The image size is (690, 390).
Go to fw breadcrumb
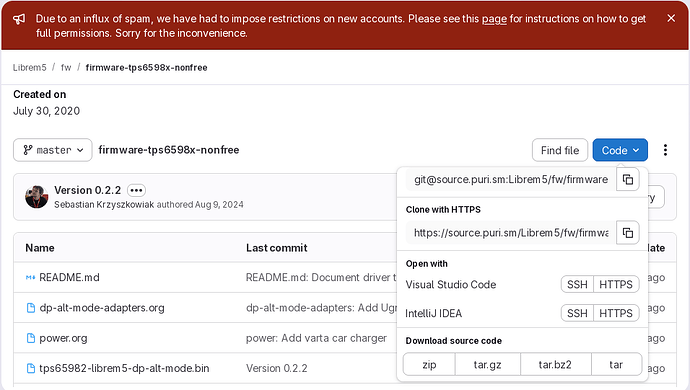(66, 67)
